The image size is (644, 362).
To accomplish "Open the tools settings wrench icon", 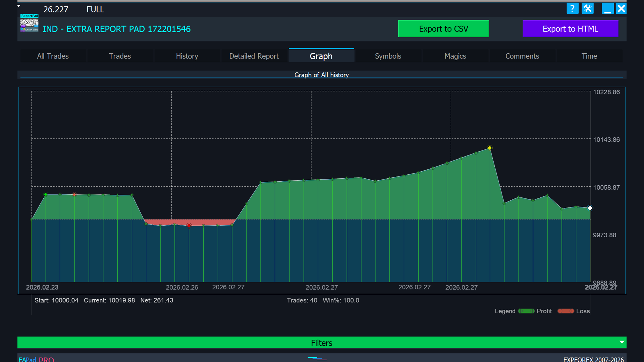I will pos(588,8).
